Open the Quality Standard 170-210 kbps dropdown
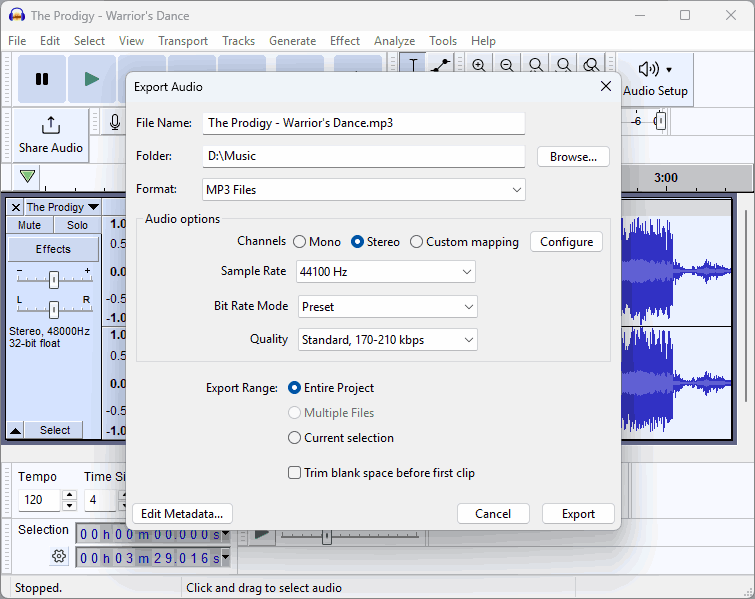This screenshot has width=755, height=599. coord(388,340)
